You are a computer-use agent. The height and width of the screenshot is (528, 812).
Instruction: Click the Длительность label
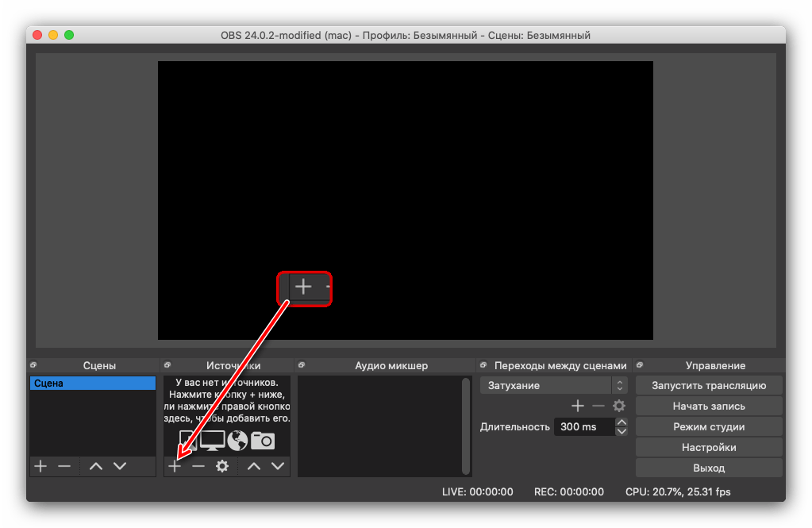(x=515, y=427)
